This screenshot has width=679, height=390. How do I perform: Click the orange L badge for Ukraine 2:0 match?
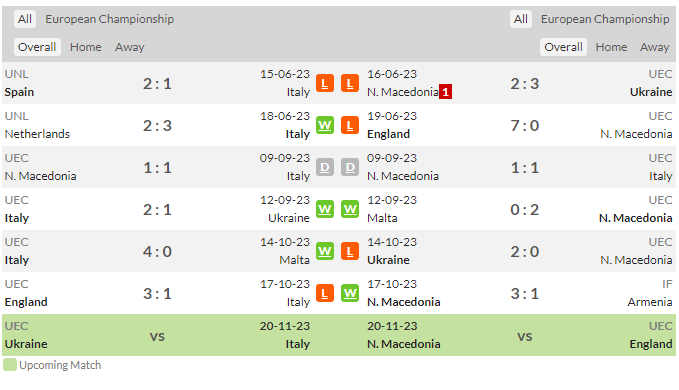click(350, 251)
